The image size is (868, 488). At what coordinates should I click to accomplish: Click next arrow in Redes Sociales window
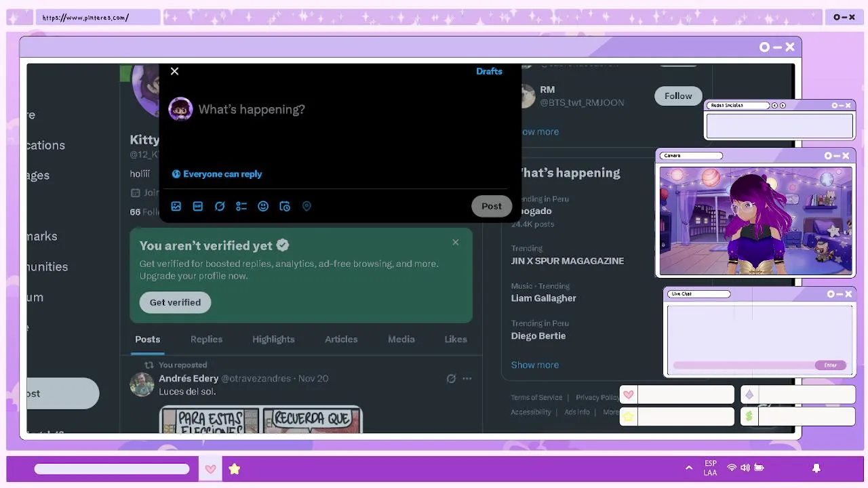(783, 106)
